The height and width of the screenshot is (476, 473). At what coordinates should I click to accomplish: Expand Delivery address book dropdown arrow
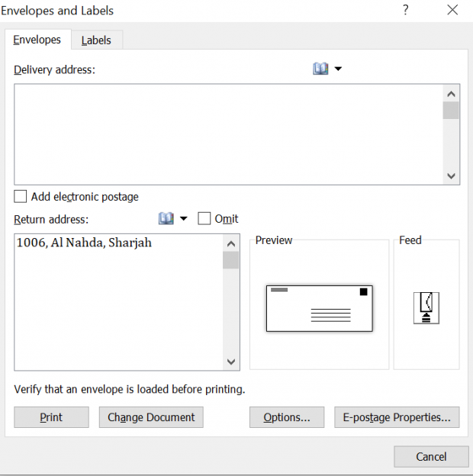338,69
